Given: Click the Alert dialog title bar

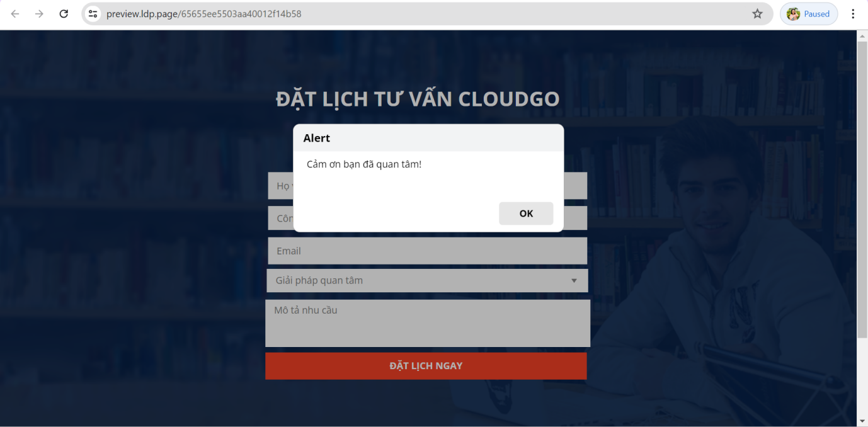Looking at the screenshot, I should click(x=428, y=138).
